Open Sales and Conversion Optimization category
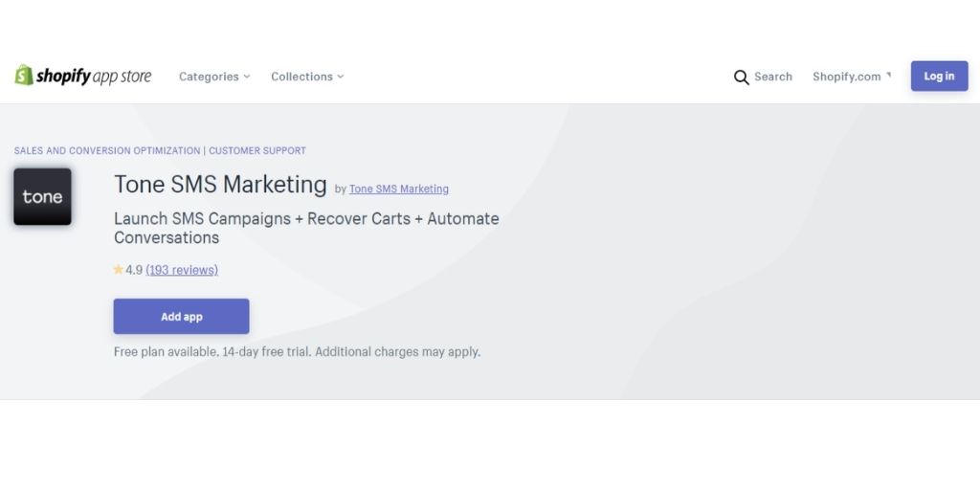 click(107, 150)
